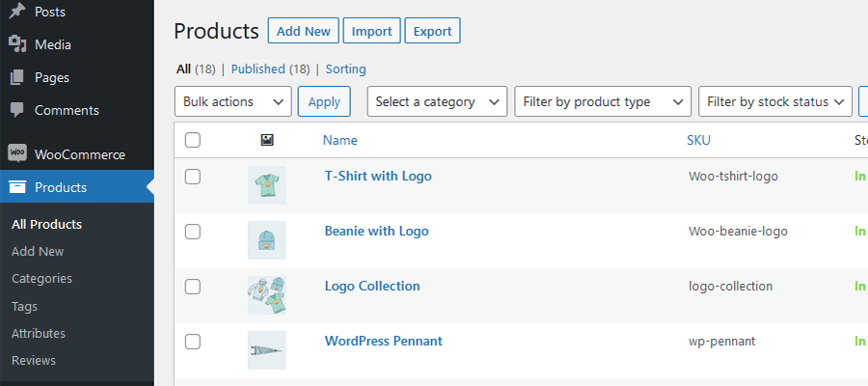Screen dimensions: 868x386
Task: Open the Filter by product type dropdown
Action: click(x=603, y=101)
